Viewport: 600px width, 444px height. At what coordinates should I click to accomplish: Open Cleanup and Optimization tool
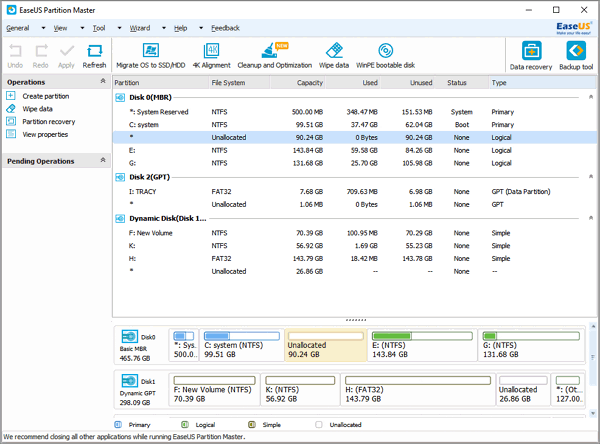[x=275, y=56]
